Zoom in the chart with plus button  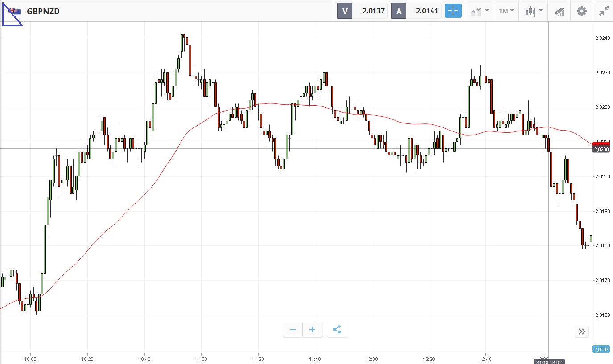pyautogui.click(x=313, y=330)
